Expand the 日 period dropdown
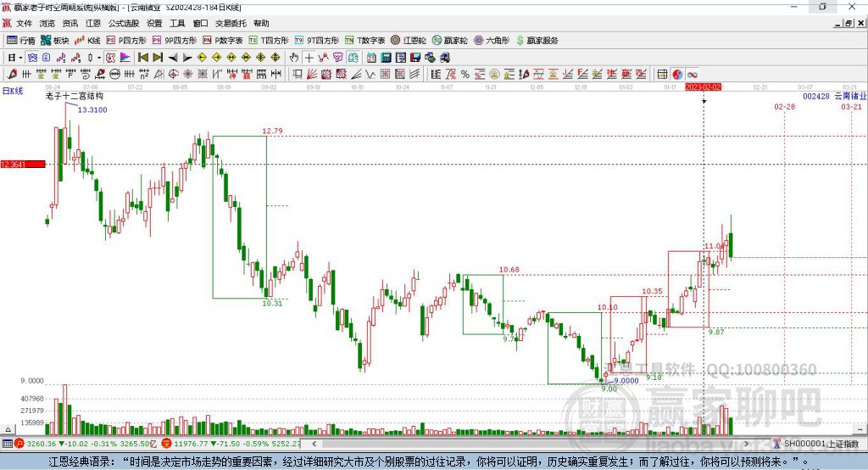Screen dimensions: 868x470 click(20, 58)
